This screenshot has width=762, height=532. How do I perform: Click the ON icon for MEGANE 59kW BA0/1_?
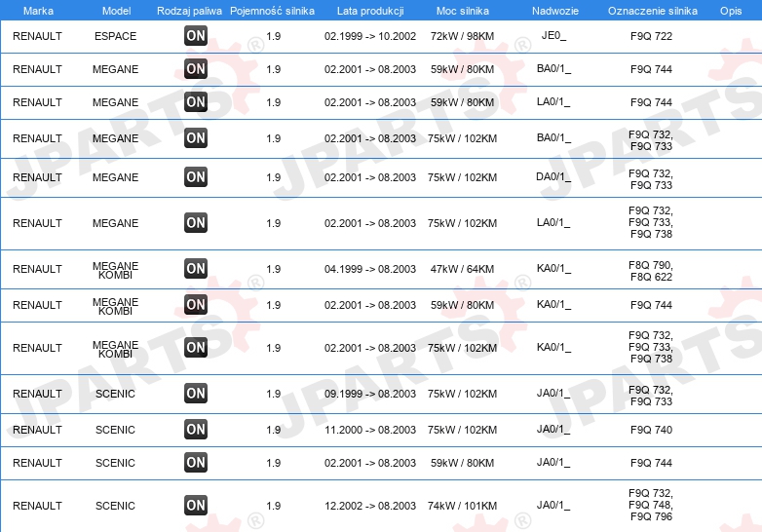tap(196, 68)
